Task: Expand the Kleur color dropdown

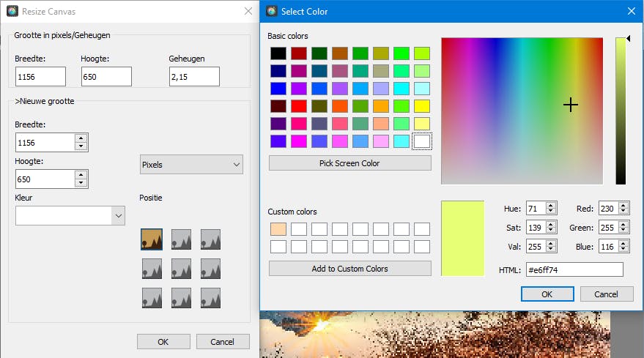Action: pos(118,215)
